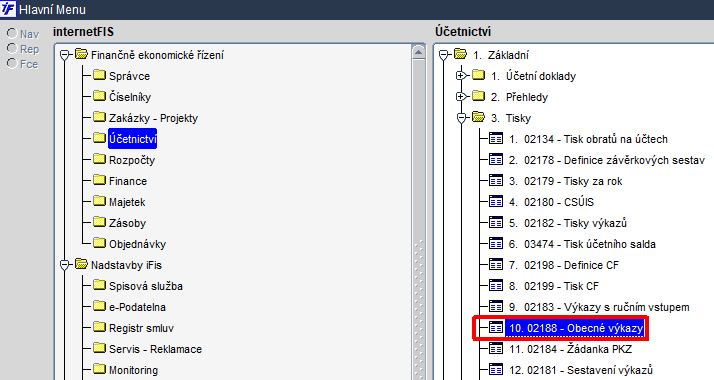Open 02181 - Sestavení výkazů
This screenshot has height=380, width=714.
coord(581,370)
